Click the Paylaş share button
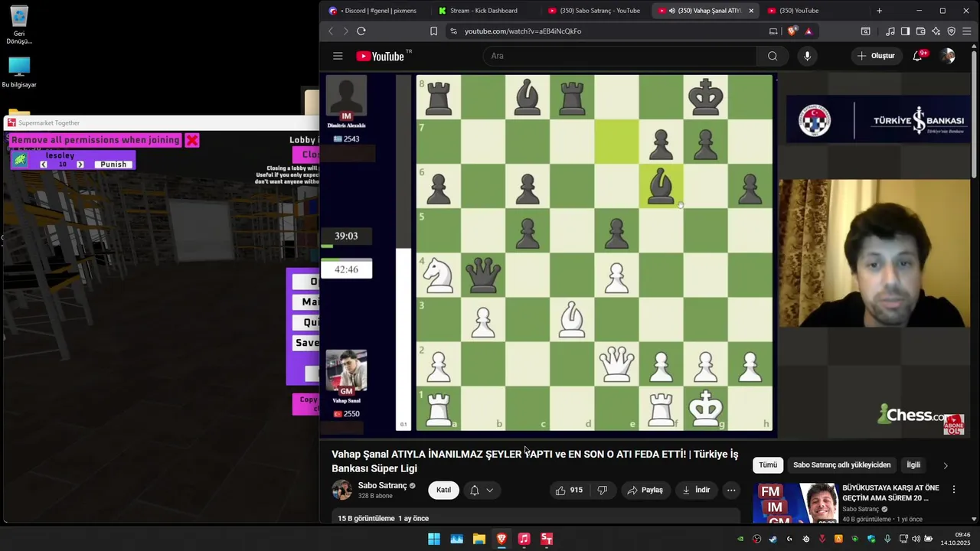This screenshot has height=551, width=980. (645, 490)
